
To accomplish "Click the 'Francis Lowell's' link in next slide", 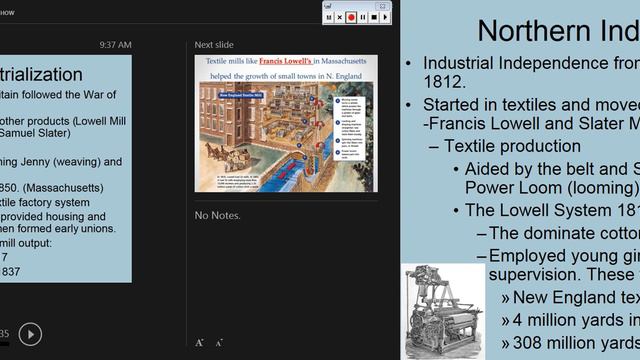I will (x=285, y=61).
